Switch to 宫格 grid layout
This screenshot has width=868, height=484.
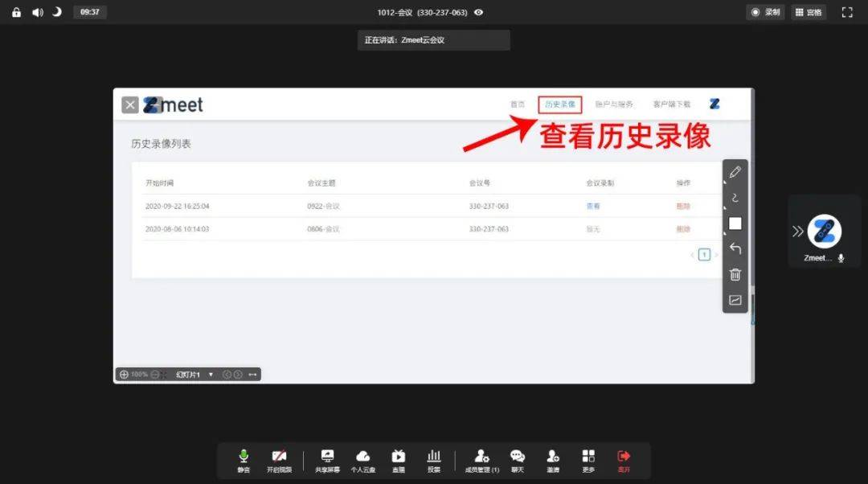click(x=809, y=12)
